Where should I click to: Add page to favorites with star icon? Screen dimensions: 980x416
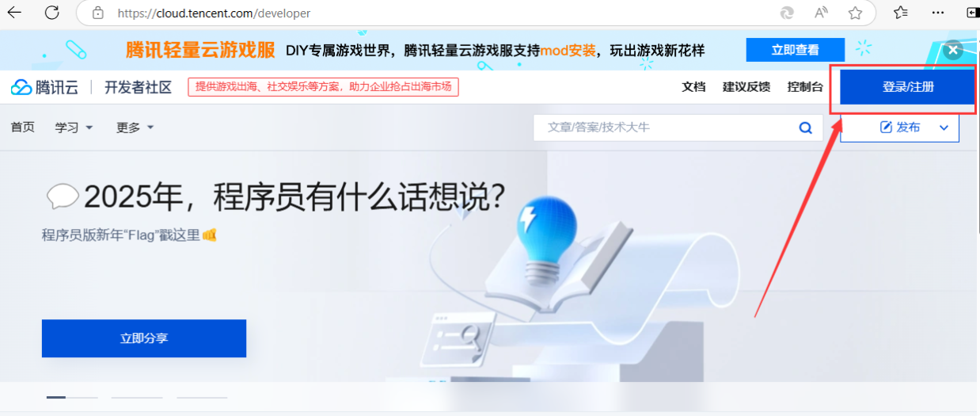coord(855,13)
